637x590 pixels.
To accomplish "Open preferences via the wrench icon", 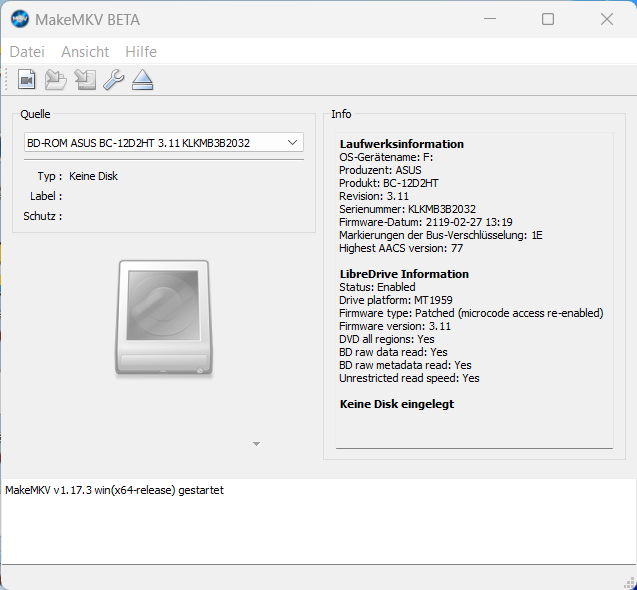I will click(x=114, y=79).
